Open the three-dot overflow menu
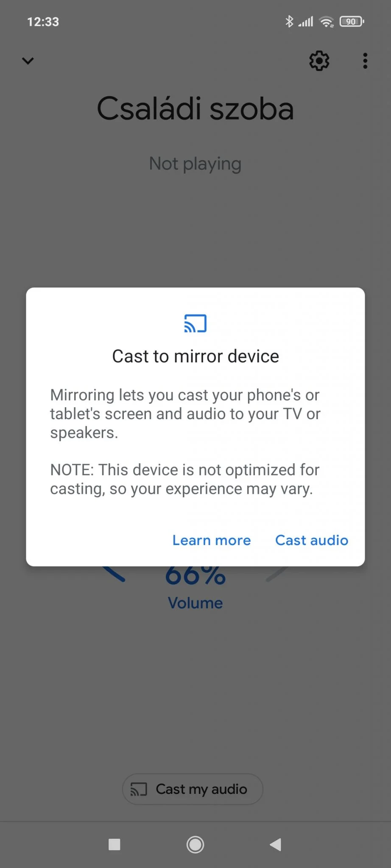Viewport: 391px width, 868px height. click(x=365, y=61)
